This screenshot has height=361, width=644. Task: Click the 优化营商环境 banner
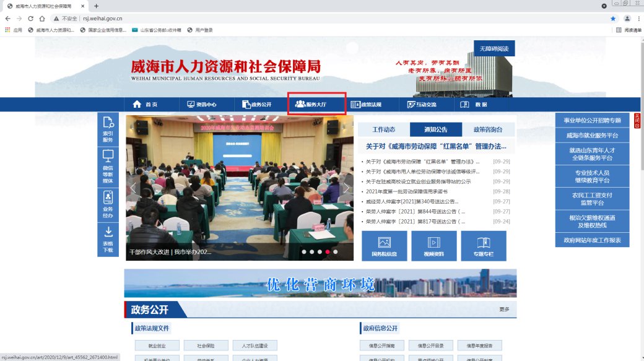(x=320, y=284)
